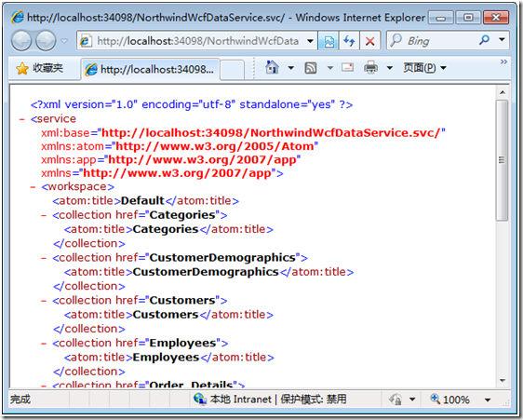The width and height of the screenshot is (523, 420).
Task: Open the Print options dropdown arrow
Action: tap(389, 68)
